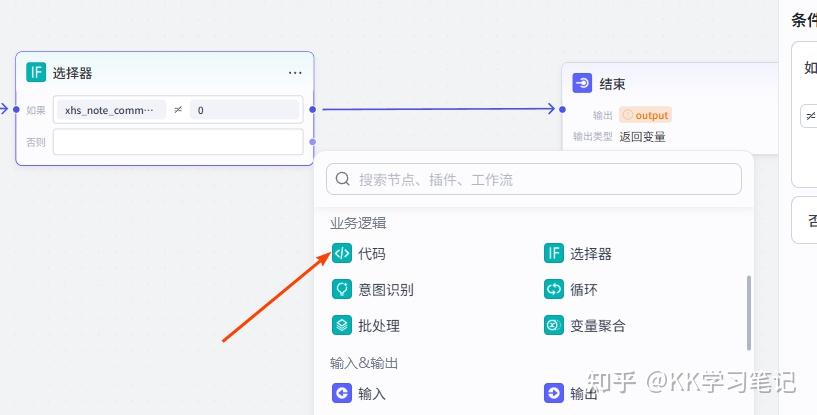Open the 选择器 node's three-dot menu
The width and height of the screenshot is (817, 415).
295,73
